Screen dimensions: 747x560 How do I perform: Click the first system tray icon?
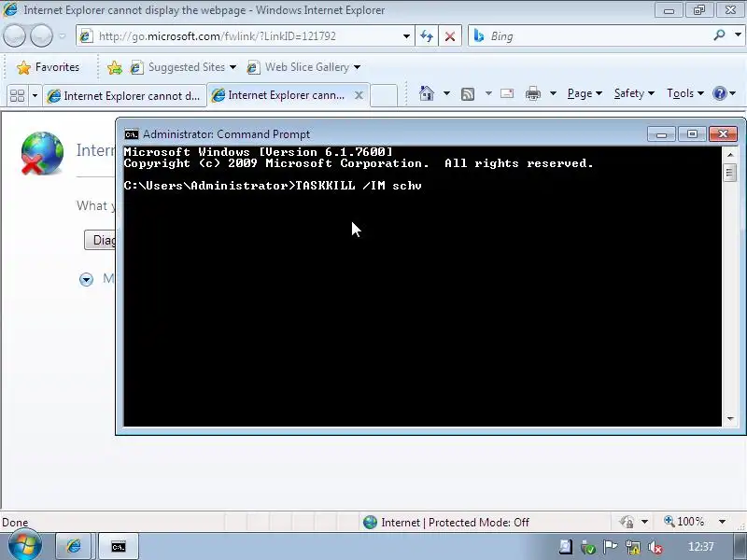[565, 547]
